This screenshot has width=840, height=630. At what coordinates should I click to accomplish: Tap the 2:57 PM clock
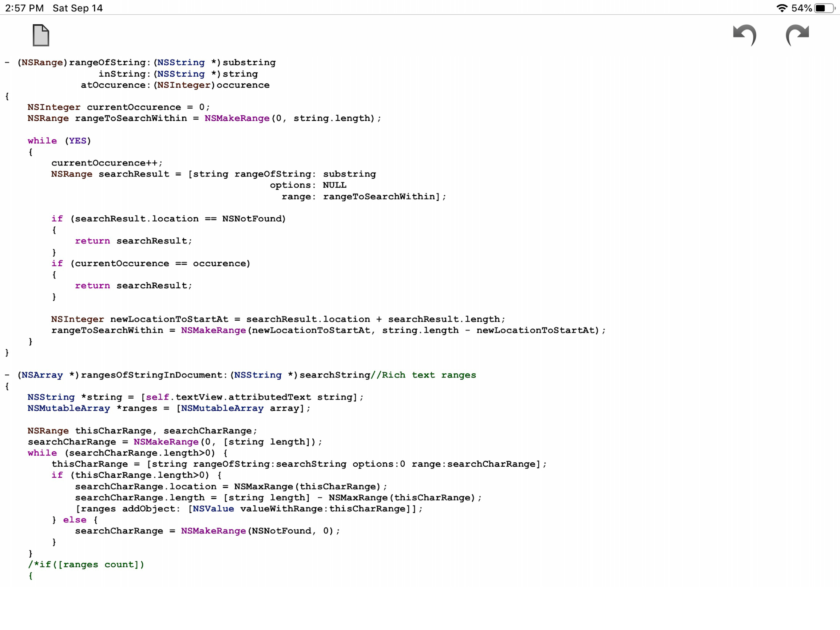tap(24, 8)
